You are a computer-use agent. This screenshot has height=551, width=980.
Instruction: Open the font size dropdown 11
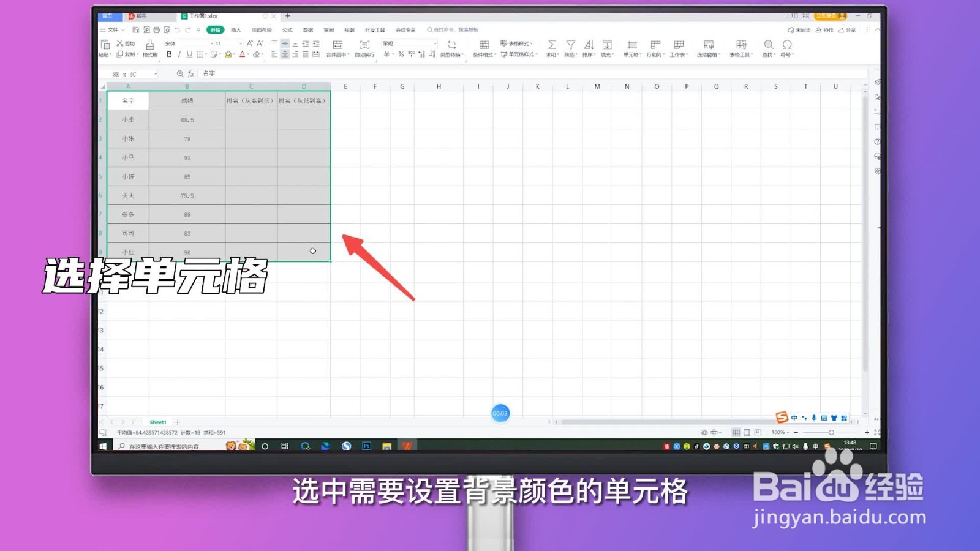228,43
